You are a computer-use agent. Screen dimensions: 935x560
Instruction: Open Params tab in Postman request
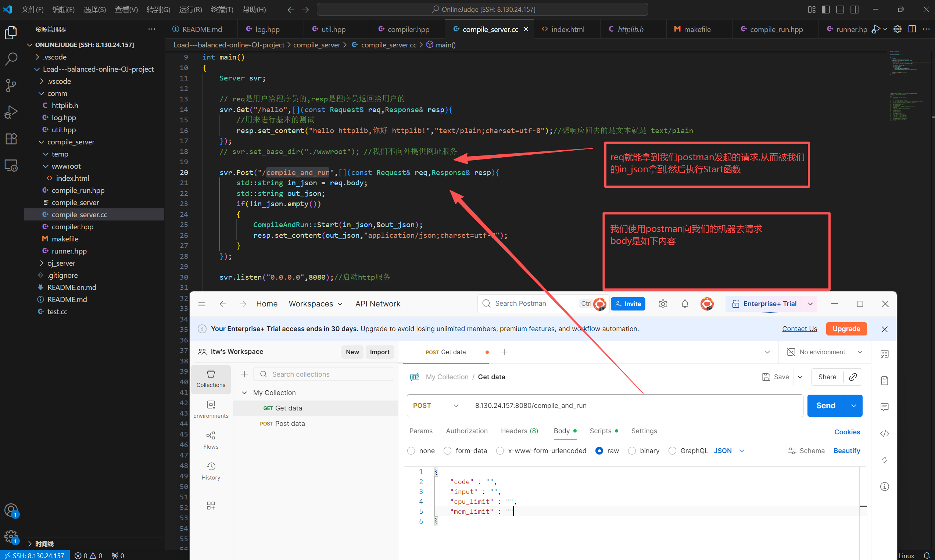click(x=421, y=431)
